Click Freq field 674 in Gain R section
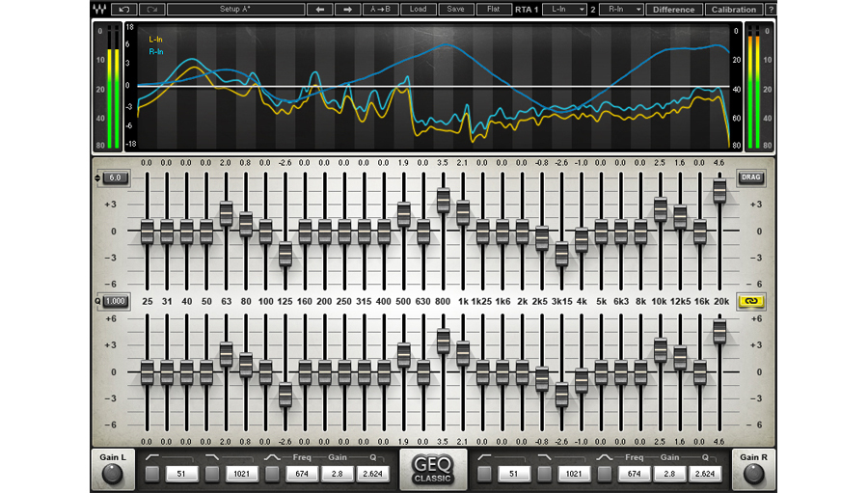 click(634, 474)
